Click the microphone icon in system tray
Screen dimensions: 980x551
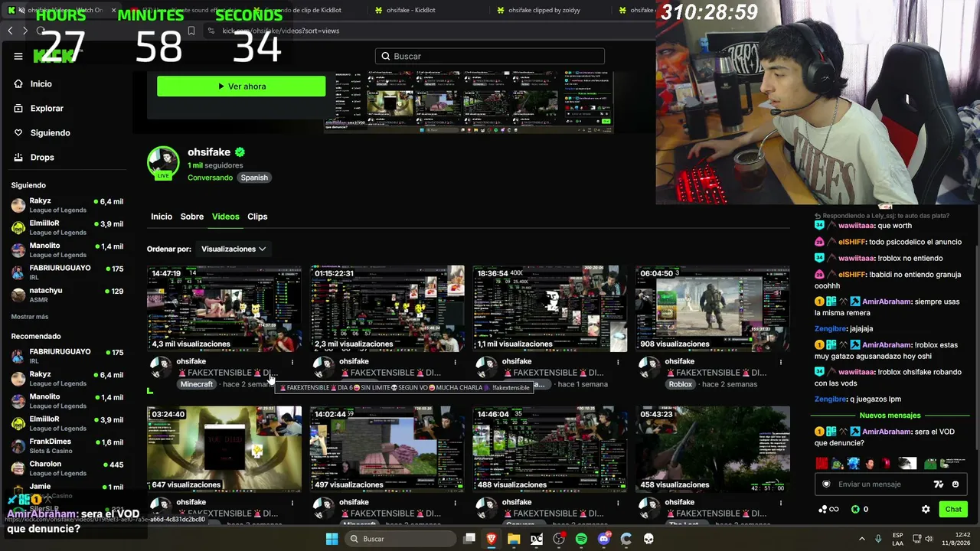click(x=878, y=539)
